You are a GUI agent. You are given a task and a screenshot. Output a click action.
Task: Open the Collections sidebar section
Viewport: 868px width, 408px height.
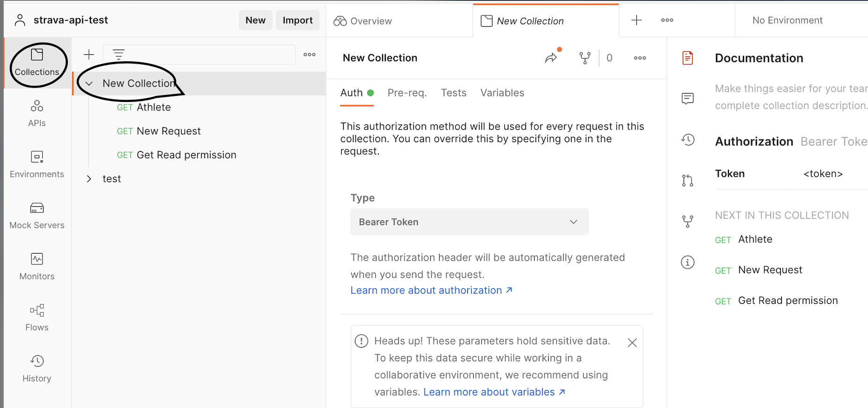click(37, 63)
